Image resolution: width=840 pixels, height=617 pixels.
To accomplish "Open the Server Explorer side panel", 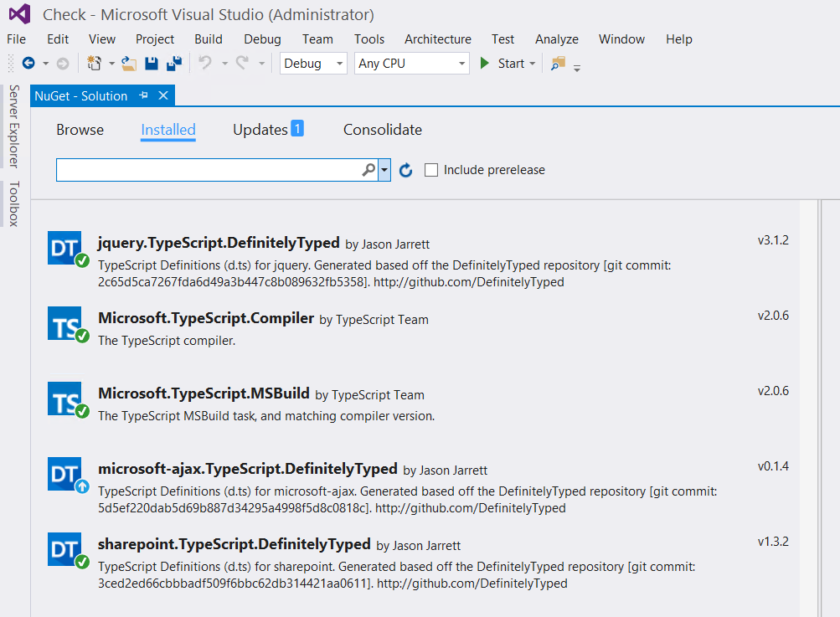I will tap(14, 126).
